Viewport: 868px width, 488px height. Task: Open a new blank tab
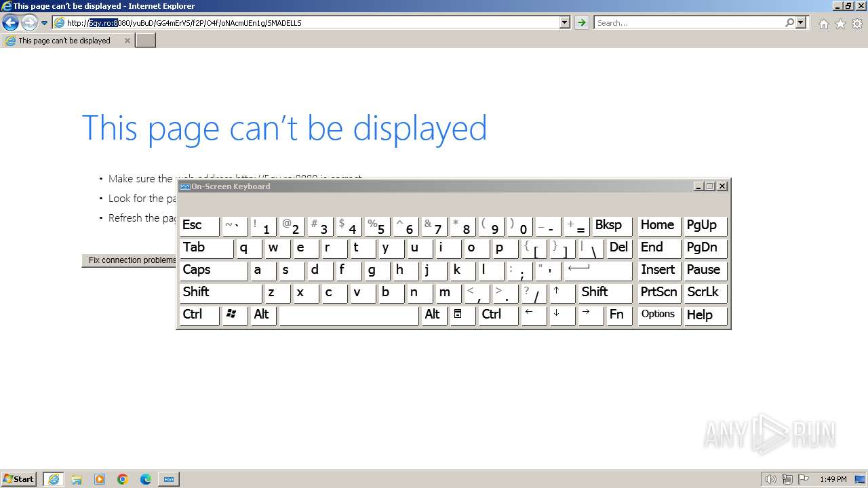[x=146, y=41]
